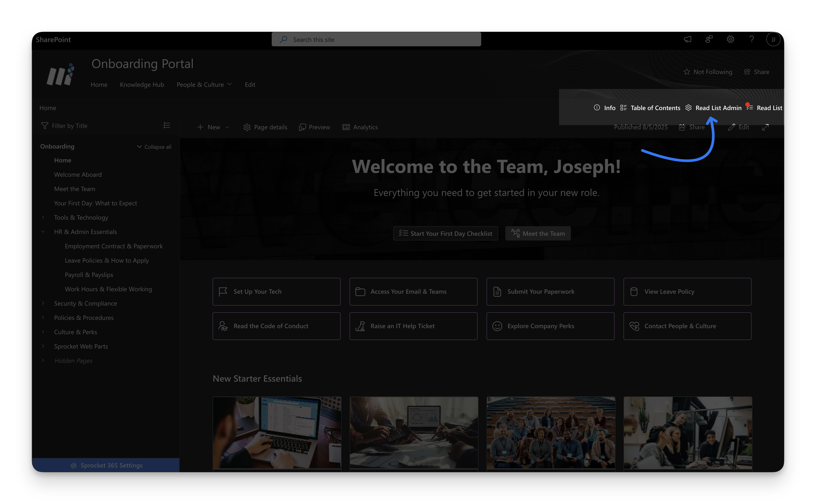Click Start Your First Day Checklist button

click(x=445, y=233)
